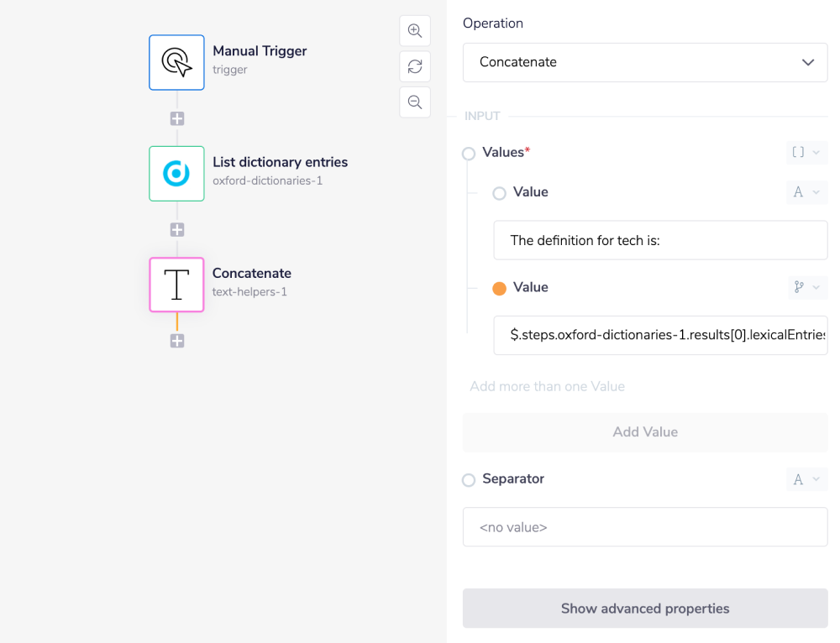The width and height of the screenshot is (840, 643).
Task: Open the second Value's jsonpath type dropdown
Action: coord(806,287)
